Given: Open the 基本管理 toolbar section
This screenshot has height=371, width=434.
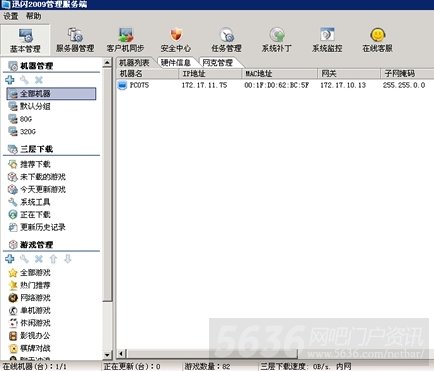Looking at the screenshot, I should point(25,40).
